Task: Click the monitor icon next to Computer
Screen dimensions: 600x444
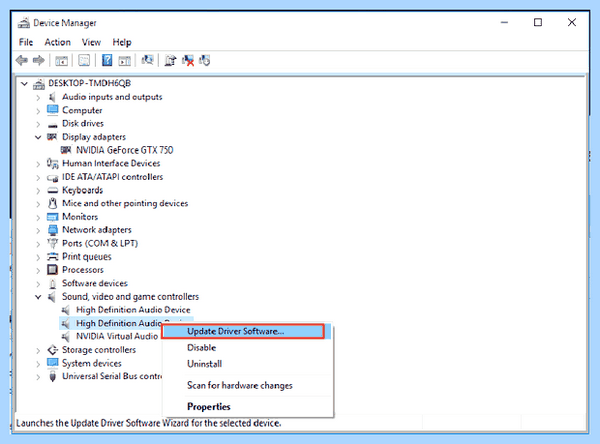Action: (52, 110)
